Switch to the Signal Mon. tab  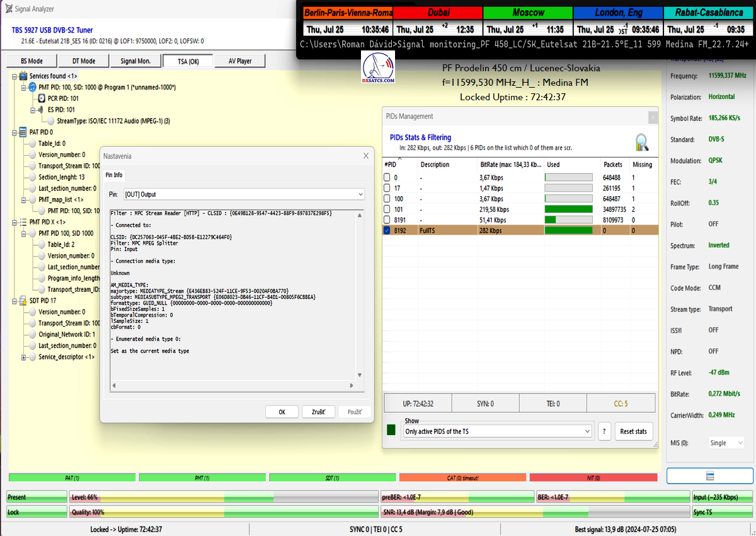click(x=135, y=61)
